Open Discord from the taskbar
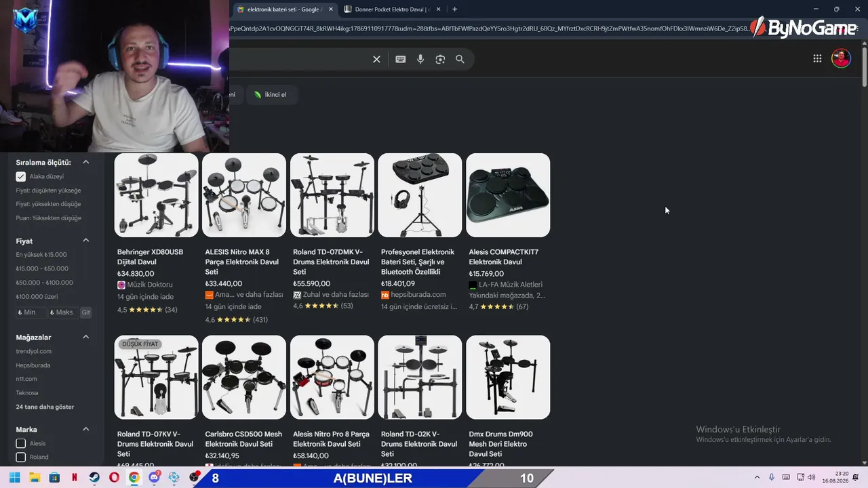The height and width of the screenshot is (488, 868). (155, 477)
